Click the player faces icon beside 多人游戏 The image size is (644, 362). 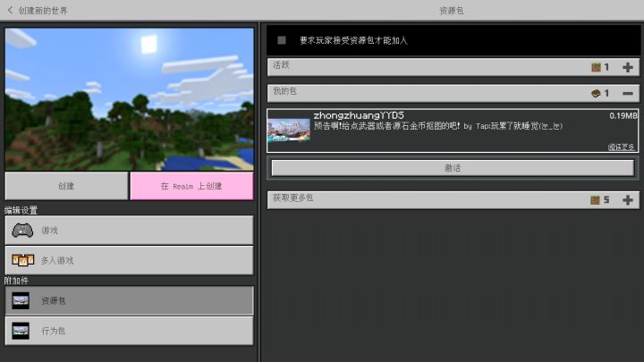click(x=22, y=260)
